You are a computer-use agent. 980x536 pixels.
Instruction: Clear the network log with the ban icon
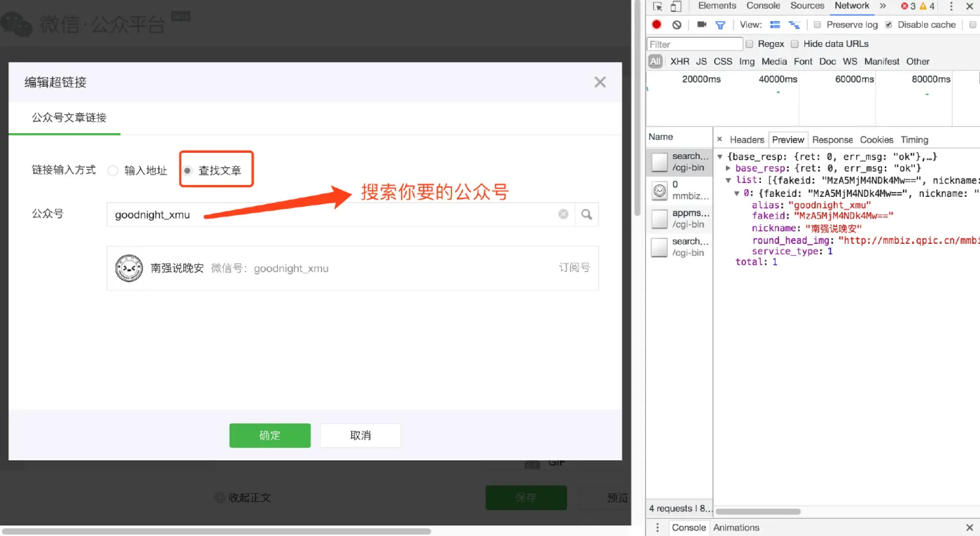point(677,25)
